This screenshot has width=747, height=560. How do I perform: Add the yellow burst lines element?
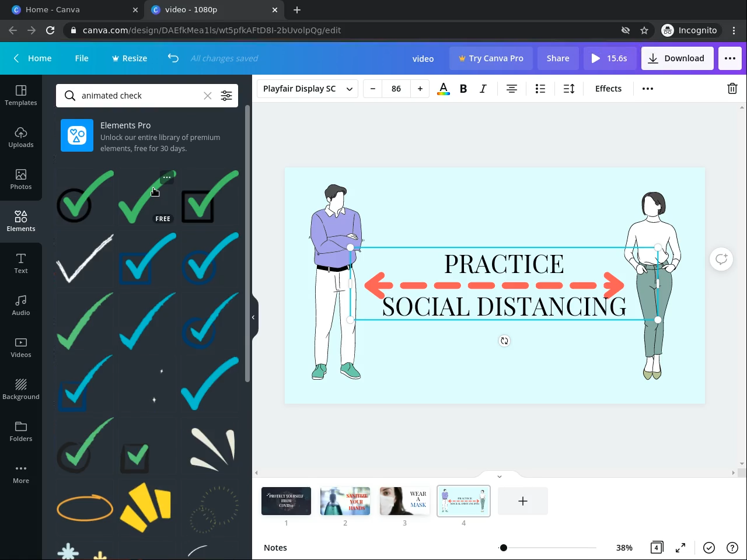click(x=146, y=507)
